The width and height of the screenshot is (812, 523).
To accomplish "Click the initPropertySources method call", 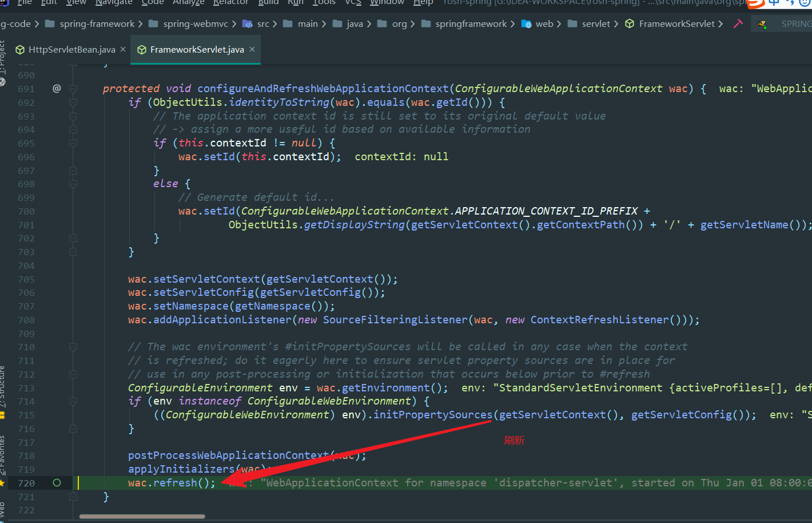I will pyautogui.click(x=433, y=414).
